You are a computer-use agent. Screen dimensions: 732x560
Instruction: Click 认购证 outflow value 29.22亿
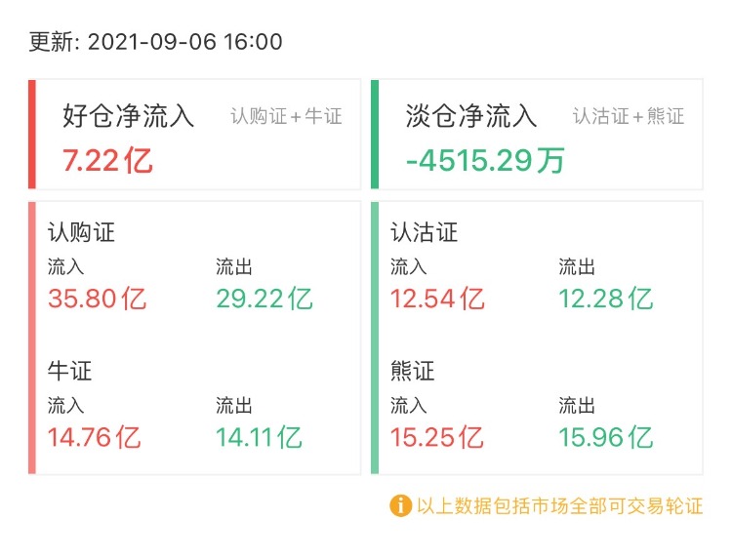[x=264, y=298]
